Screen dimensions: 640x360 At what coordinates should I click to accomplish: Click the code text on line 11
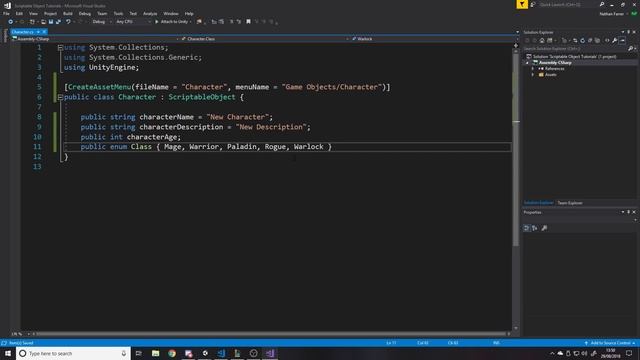click(x=206, y=147)
